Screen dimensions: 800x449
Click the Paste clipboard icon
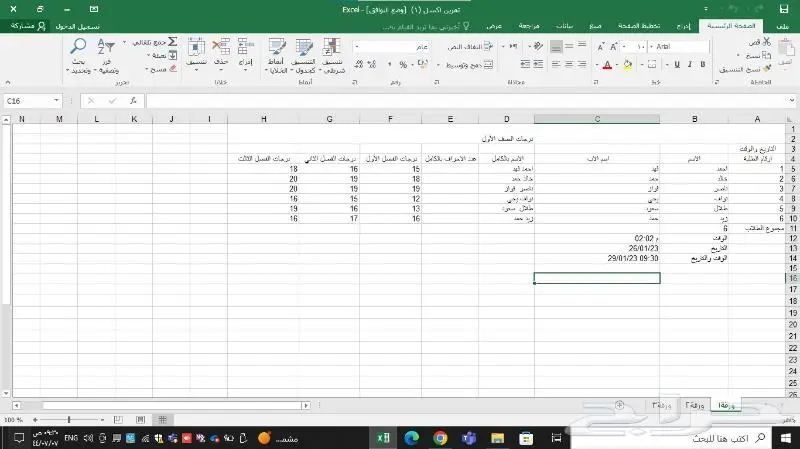(786, 48)
